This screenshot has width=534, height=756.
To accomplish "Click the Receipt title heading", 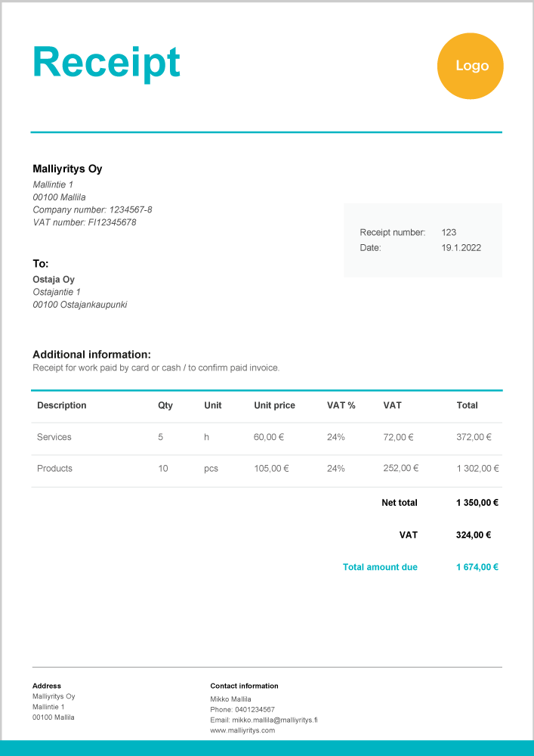I will pos(106,63).
